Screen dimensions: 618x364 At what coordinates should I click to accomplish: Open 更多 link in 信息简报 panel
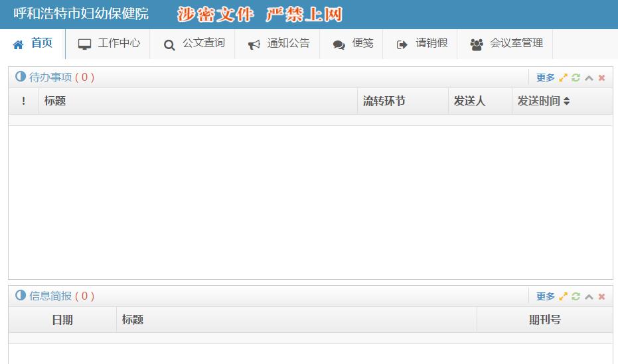coord(545,296)
